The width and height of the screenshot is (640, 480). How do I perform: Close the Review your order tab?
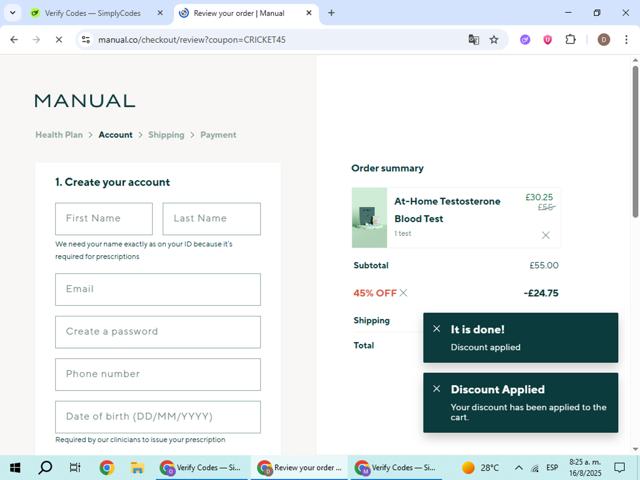pyautogui.click(x=309, y=13)
